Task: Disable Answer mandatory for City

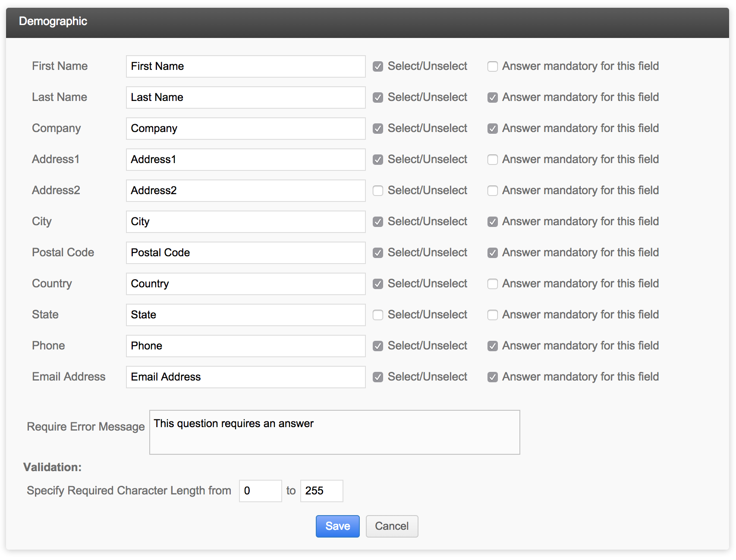Action: pyautogui.click(x=493, y=222)
